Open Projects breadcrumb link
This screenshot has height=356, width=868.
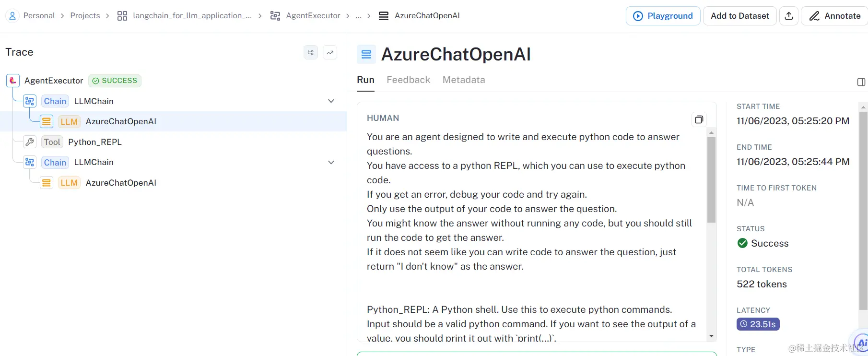coord(85,16)
